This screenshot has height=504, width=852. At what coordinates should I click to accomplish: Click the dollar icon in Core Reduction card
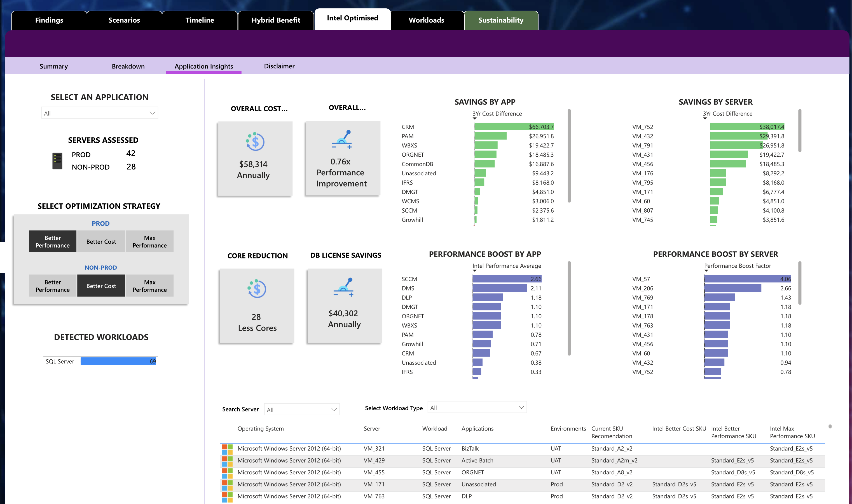(x=257, y=289)
